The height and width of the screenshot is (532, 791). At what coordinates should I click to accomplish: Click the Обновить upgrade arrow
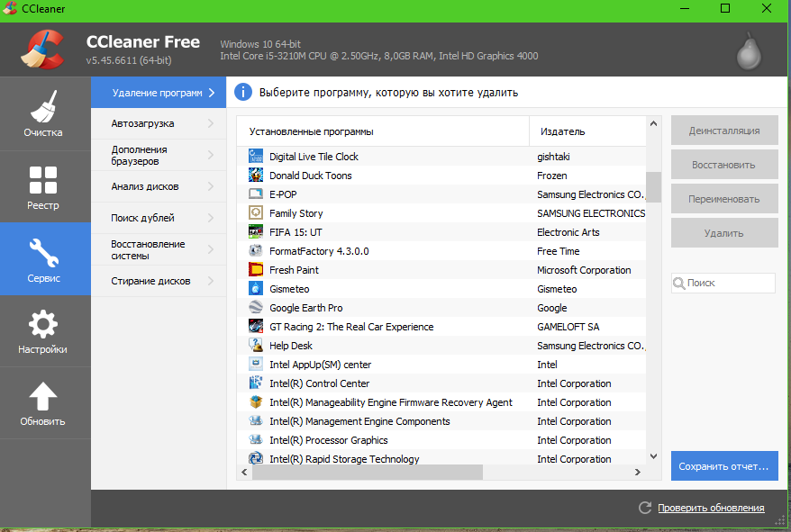pos(43,403)
